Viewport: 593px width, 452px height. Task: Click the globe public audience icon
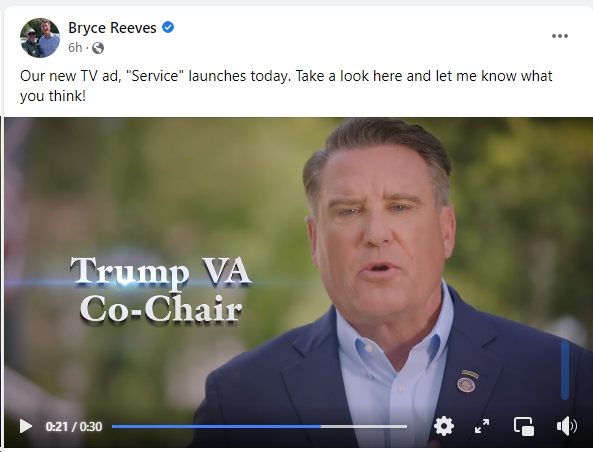pyautogui.click(x=98, y=48)
